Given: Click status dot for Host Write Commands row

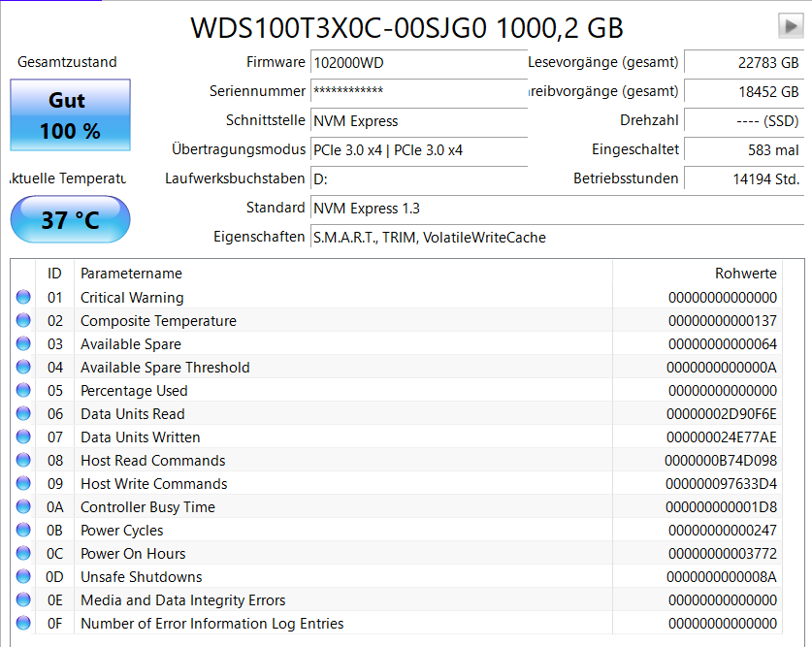Looking at the screenshot, I should [23, 483].
